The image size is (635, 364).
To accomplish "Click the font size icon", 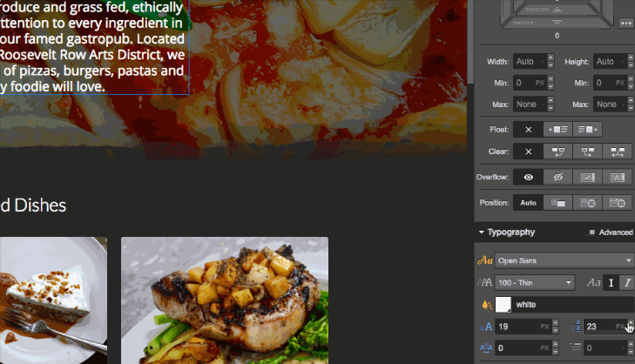I will point(486,327).
